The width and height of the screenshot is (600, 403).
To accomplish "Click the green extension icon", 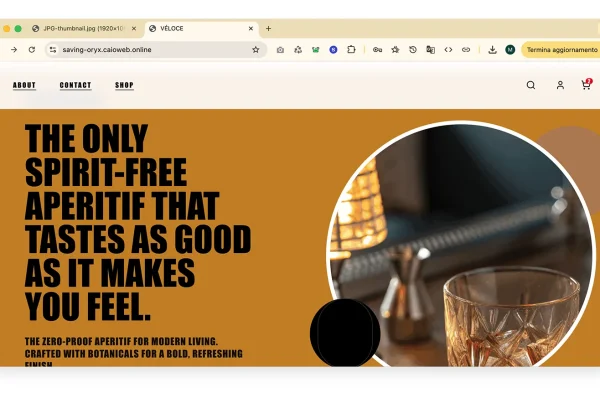I will (x=315, y=50).
